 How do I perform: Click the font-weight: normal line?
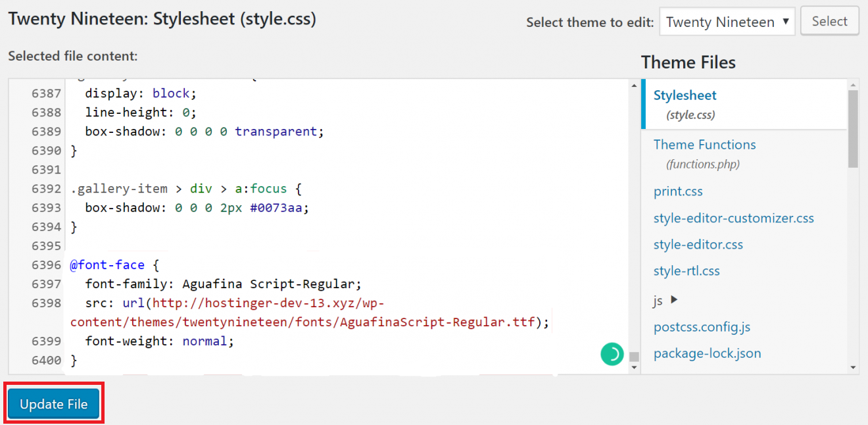pos(160,341)
